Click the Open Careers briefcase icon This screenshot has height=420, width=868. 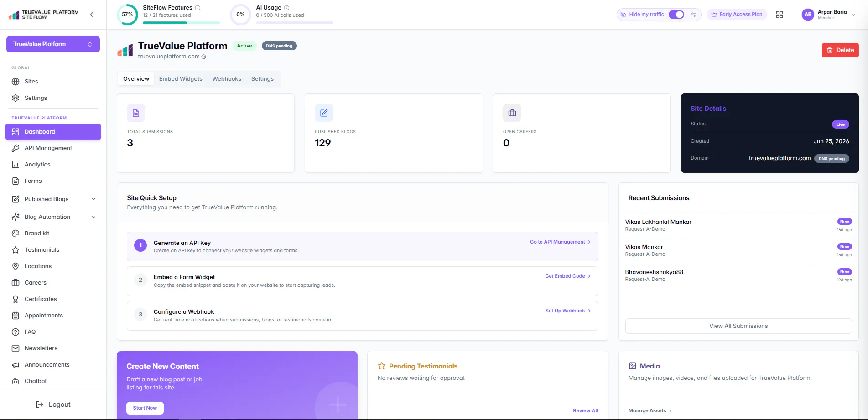pyautogui.click(x=512, y=113)
